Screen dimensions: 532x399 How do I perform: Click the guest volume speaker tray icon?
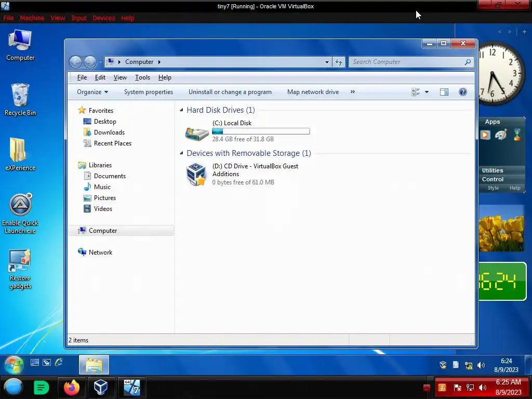[x=481, y=365]
